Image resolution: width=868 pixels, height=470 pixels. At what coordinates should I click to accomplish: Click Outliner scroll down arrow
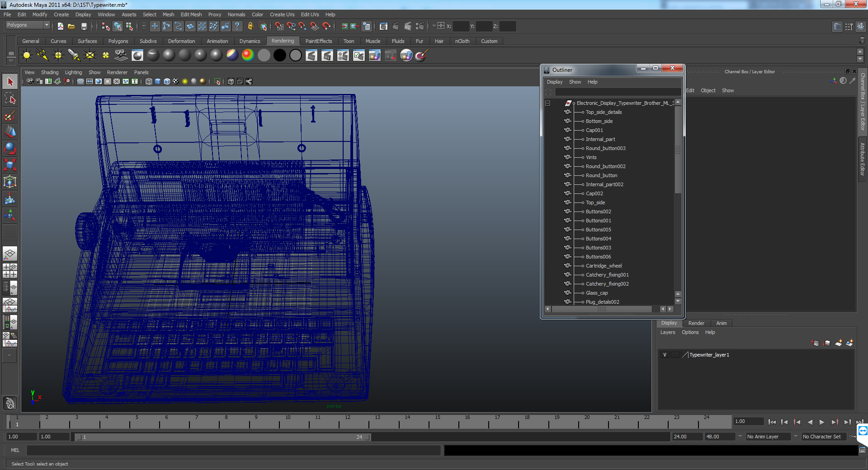[678, 301]
